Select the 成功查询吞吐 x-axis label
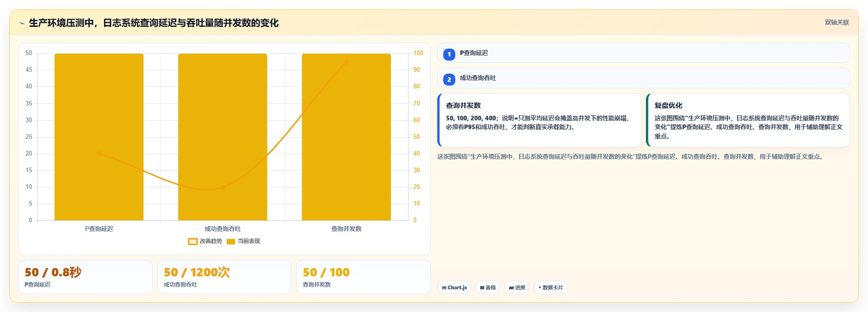Viewport: 868px width, 312px height. point(223,229)
